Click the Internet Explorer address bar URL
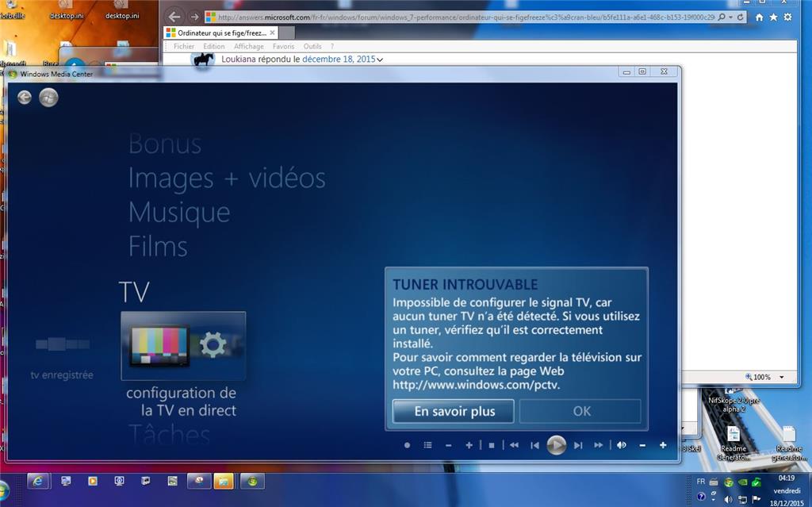This screenshot has width=812, height=507. 465,17
